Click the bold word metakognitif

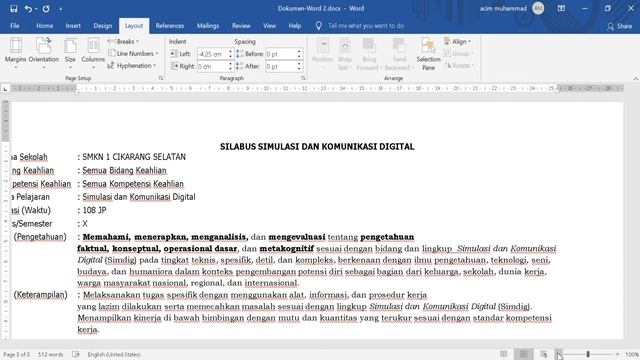[x=287, y=248]
